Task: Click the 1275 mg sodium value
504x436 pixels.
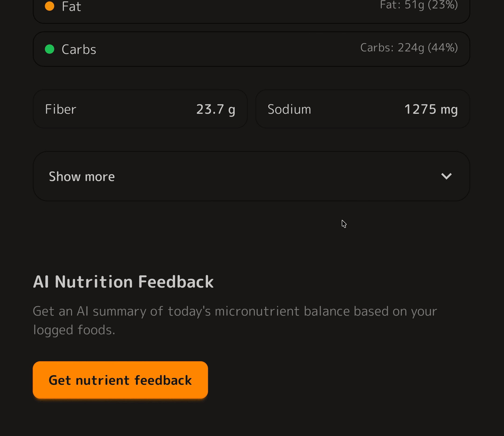Action: point(431,109)
